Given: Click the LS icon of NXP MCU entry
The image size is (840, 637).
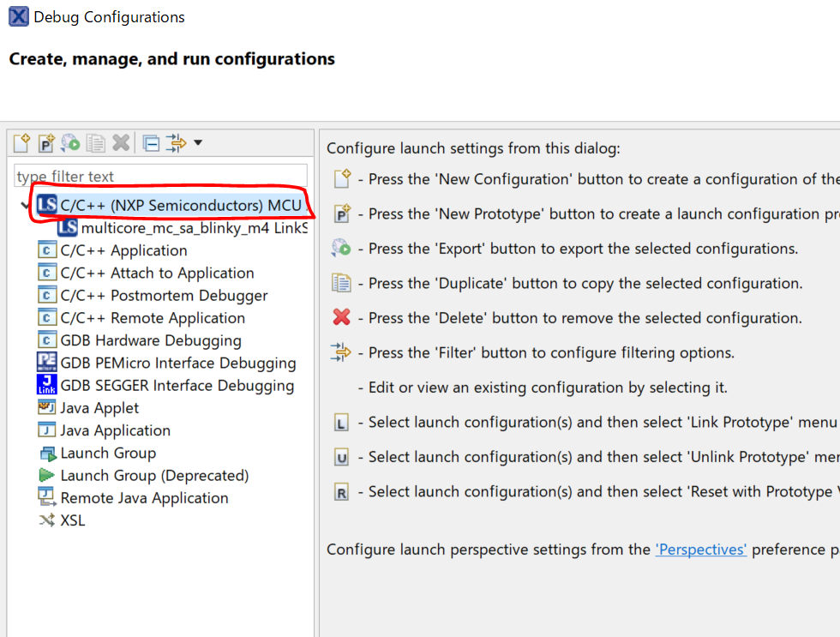Looking at the screenshot, I should (46, 204).
